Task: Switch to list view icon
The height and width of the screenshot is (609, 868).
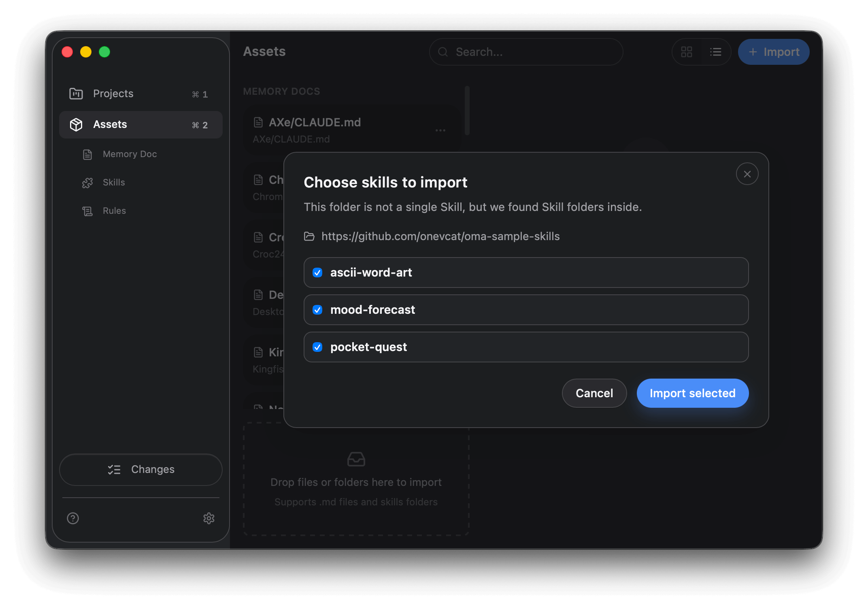Action: 716,52
